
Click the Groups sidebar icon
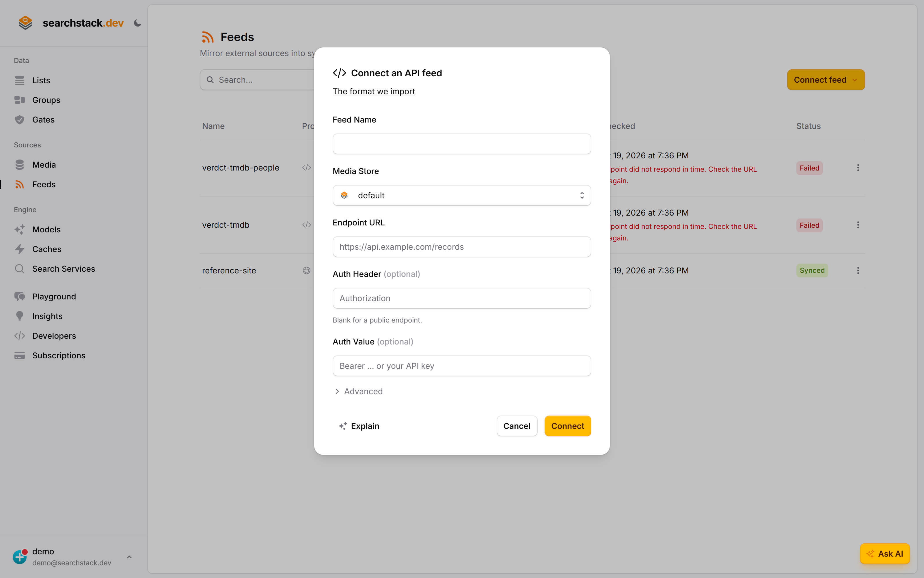(19, 100)
